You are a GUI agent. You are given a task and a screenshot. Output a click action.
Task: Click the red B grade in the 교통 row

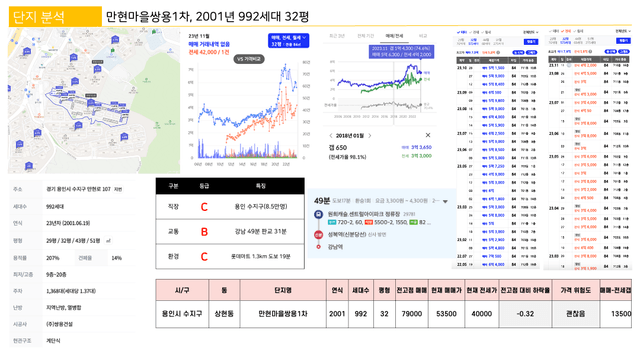(204, 232)
